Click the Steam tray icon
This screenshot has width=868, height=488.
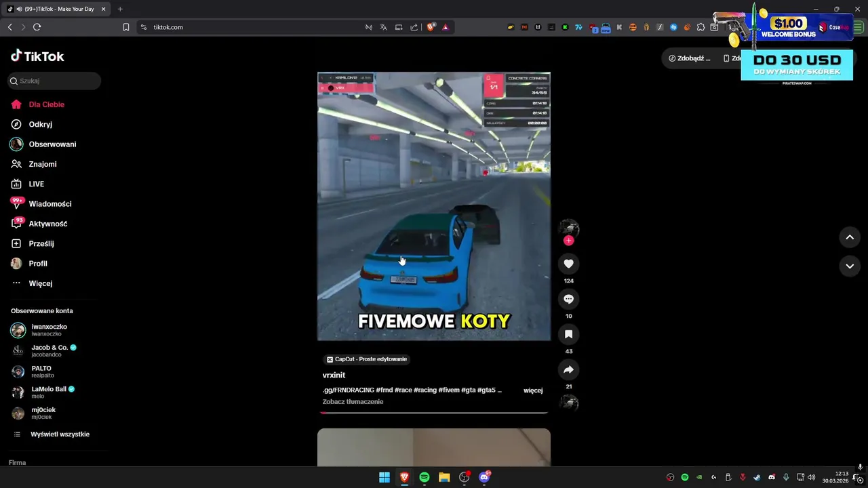757,477
